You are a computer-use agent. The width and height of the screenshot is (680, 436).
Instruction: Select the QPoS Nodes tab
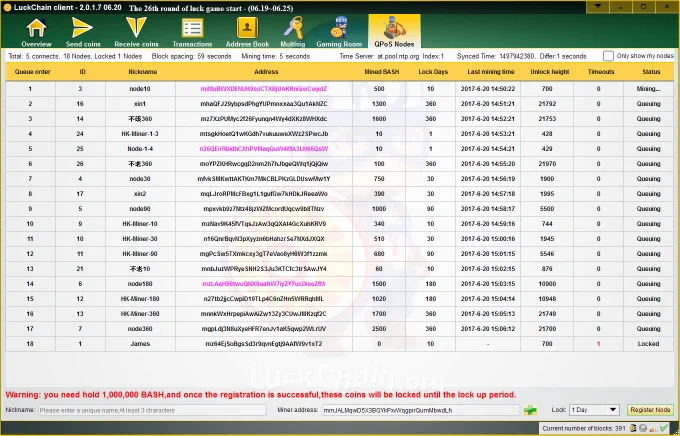[x=394, y=32]
